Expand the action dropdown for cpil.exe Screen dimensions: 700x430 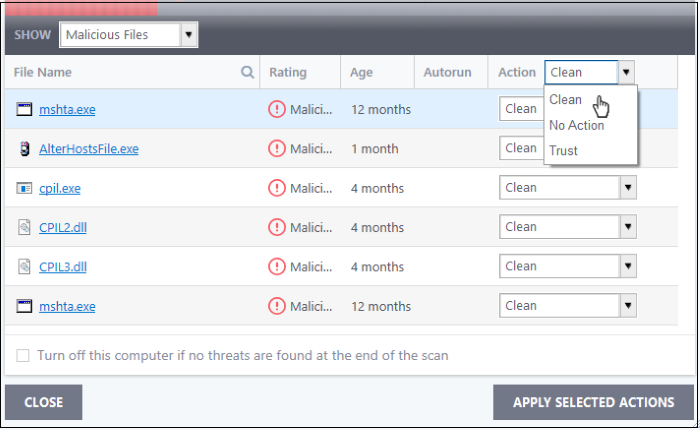[x=567, y=188]
